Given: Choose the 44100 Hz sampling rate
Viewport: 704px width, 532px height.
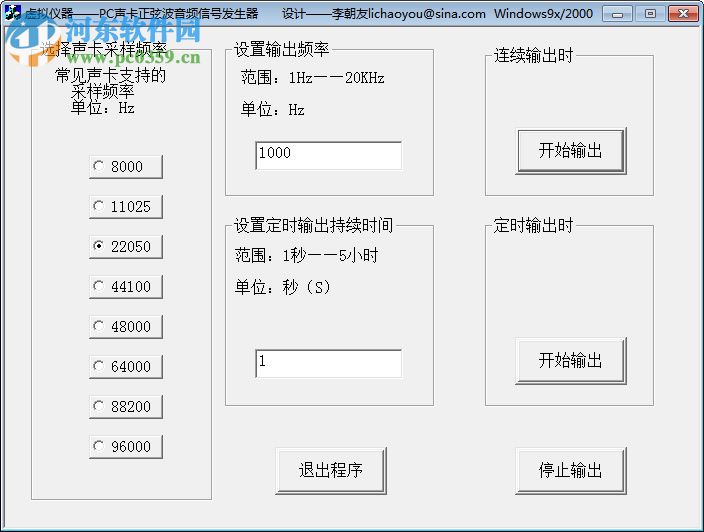Looking at the screenshot, I should [126, 287].
